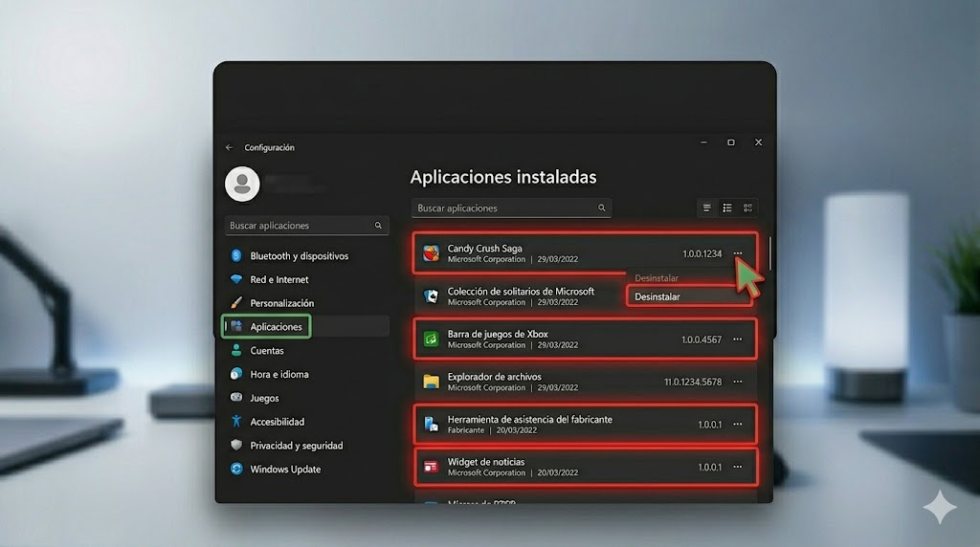
Task: Open the three-dot menu for Widget de noticias
Action: (x=738, y=467)
